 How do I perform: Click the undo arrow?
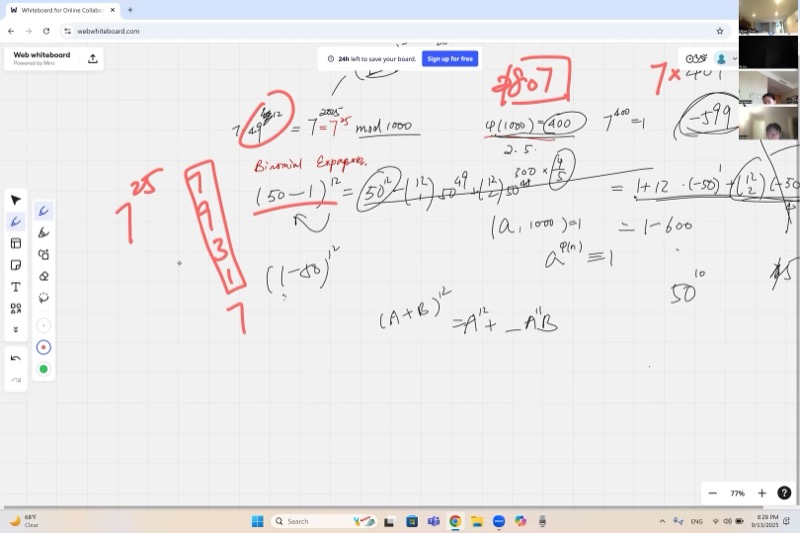pos(15,358)
